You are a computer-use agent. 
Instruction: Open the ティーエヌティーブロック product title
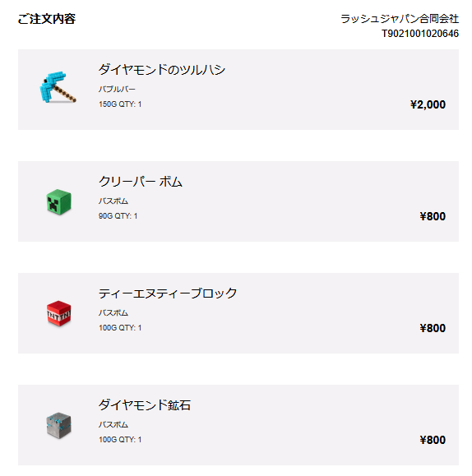[x=168, y=293]
